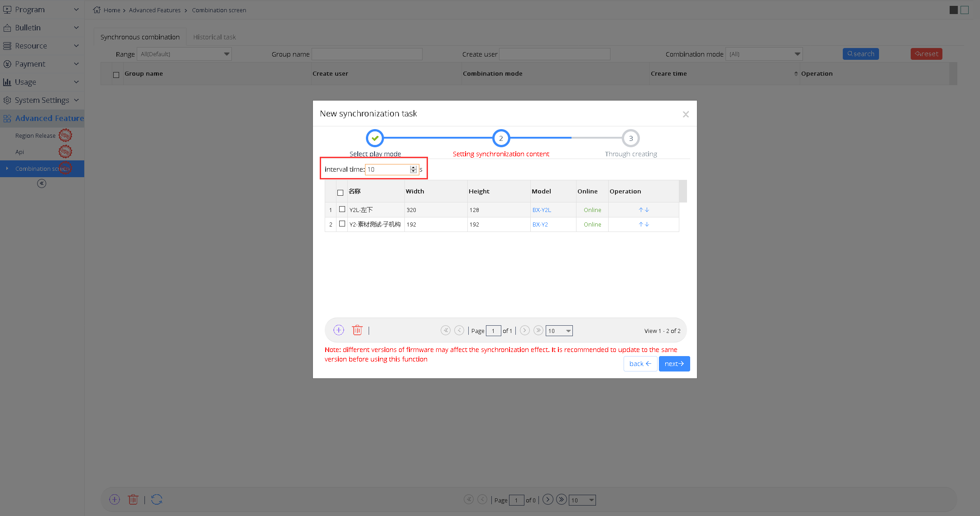Screen dimensions: 980x516
Task: Click the next button
Action: [674, 364]
